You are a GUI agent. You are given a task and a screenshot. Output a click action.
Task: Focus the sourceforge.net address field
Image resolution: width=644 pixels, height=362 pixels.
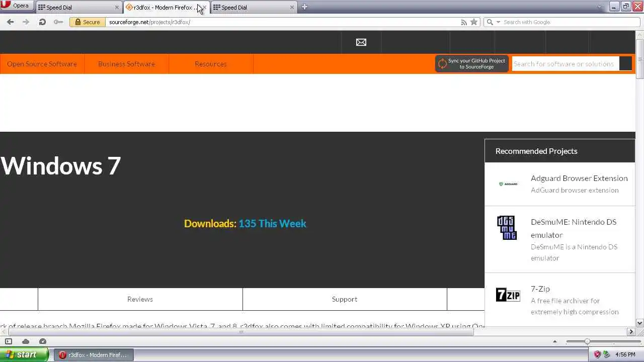pos(282,22)
